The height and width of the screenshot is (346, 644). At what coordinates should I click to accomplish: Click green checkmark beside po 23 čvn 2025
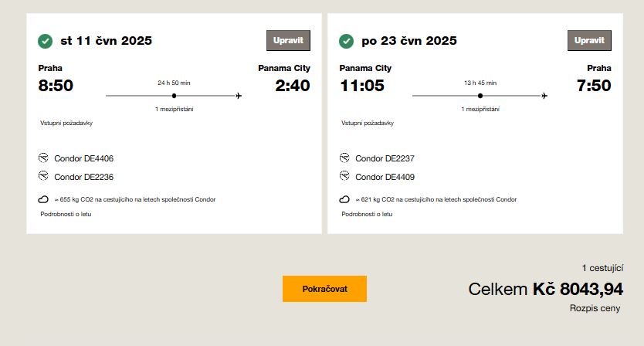click(347, 41)
